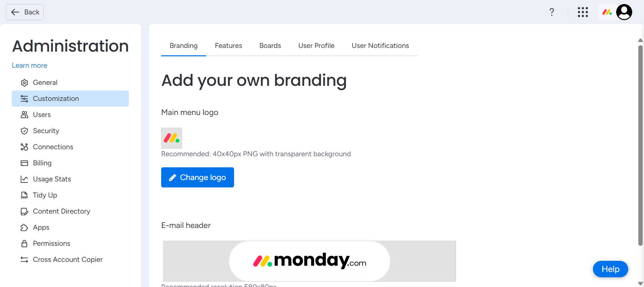
Task: Open the Apps sidebar icon
Action: (24, 227)
